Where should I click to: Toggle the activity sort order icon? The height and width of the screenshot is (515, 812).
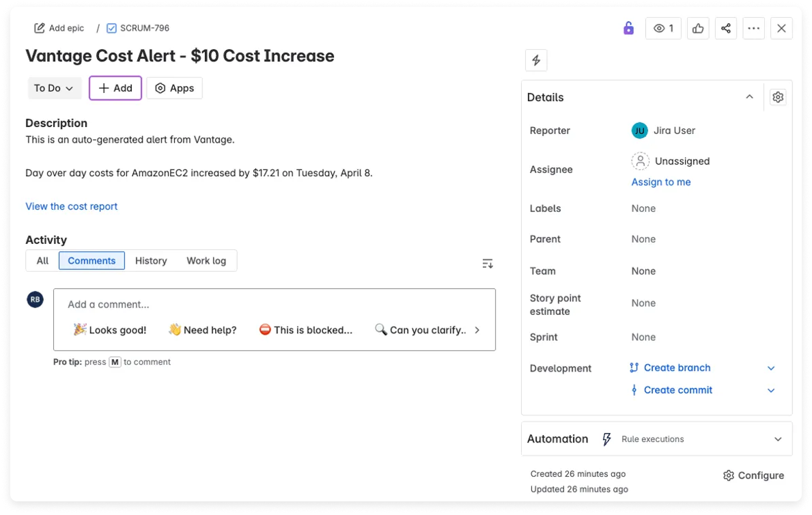click(x=488, y=264)
